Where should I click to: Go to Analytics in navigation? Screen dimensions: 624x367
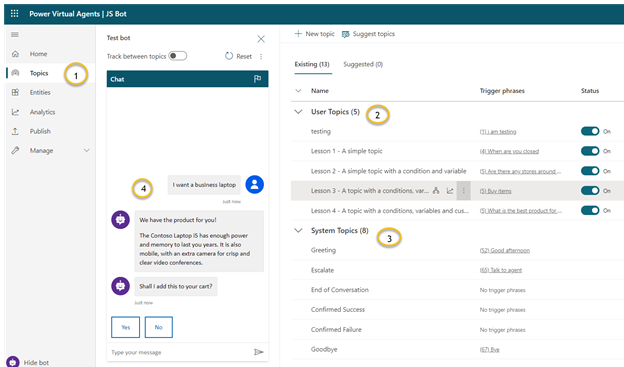pos(43,112)
